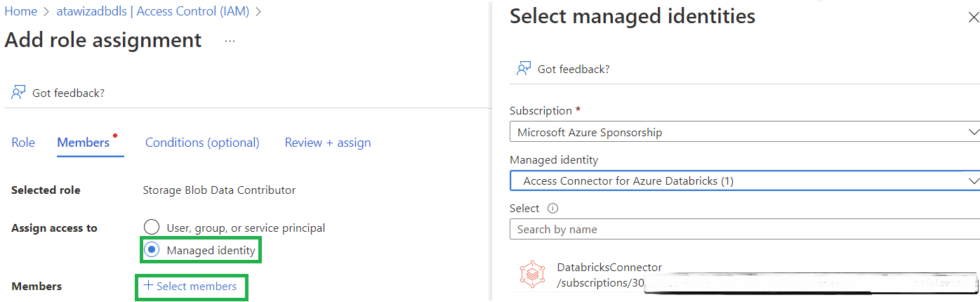The width and height of the screenshot is (980, 302).
Task: Click the Search by name field
Action: click(745, 229)
